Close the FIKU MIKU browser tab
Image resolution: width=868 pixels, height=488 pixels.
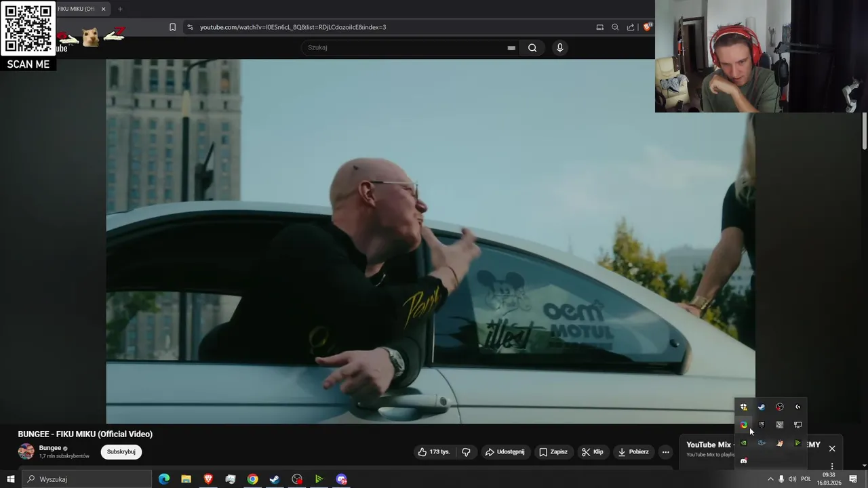click(x=104, y=9)
